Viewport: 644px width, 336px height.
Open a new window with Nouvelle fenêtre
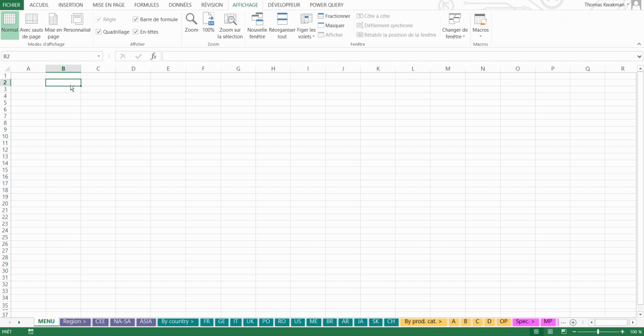pos(257,20)
